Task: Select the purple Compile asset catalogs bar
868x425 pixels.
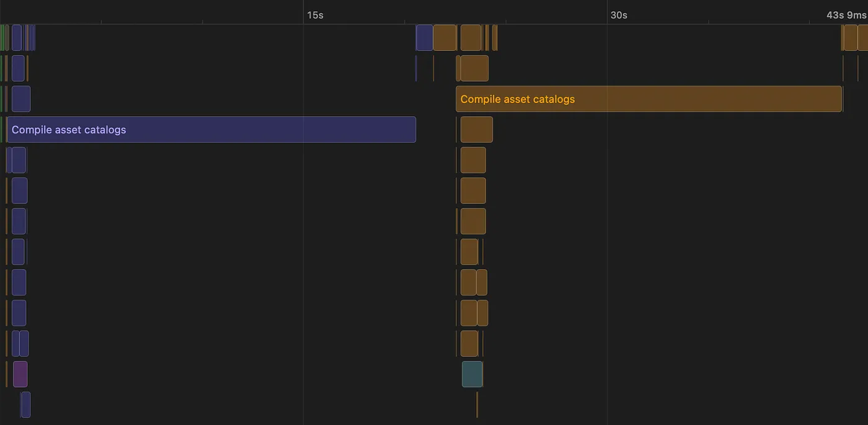Action: click(211, 130)
